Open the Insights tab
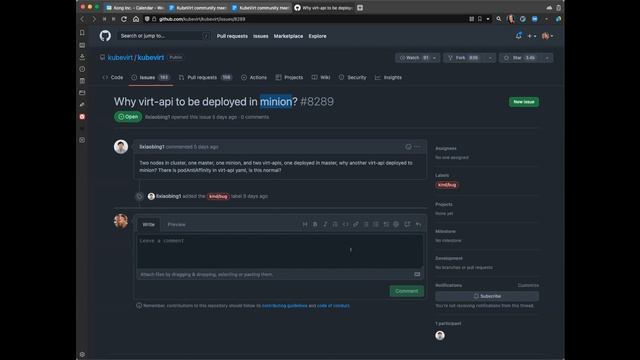This screenshot has width=640, height=360. (388, 77)
